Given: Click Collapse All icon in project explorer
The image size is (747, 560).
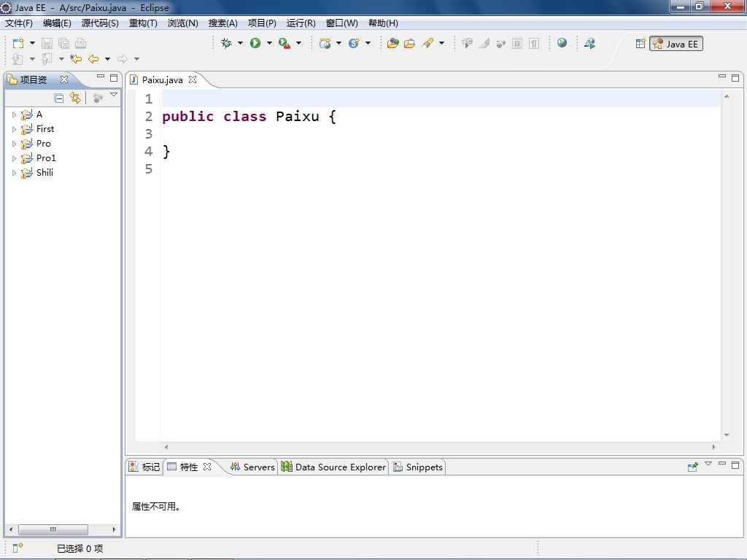Looking at the screenshot, I should (x=59, y=98).
